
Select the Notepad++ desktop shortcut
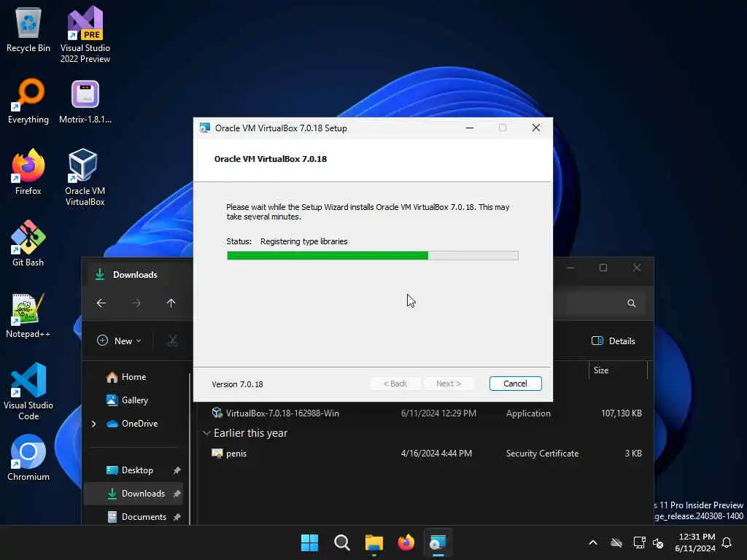pyautogui.click(x=28, y=315)
